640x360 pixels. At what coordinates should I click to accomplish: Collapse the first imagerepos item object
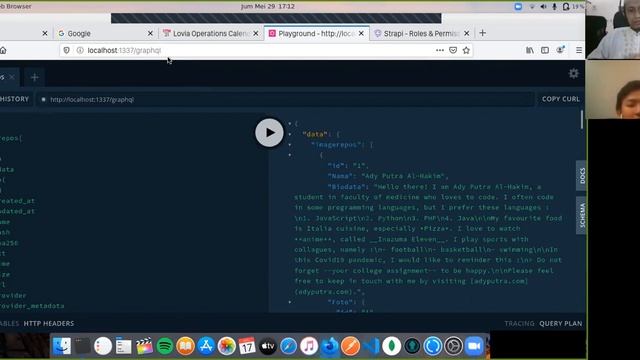tap(290, 155)
